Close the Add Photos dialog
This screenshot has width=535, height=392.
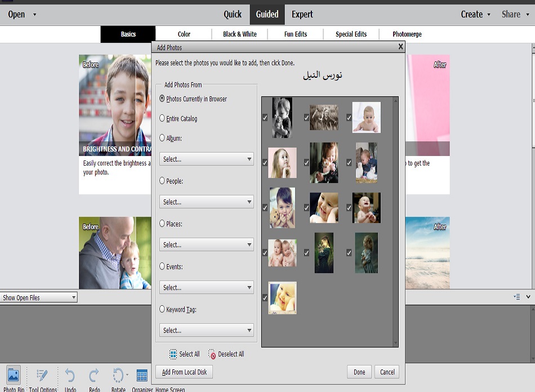point(400,47)
